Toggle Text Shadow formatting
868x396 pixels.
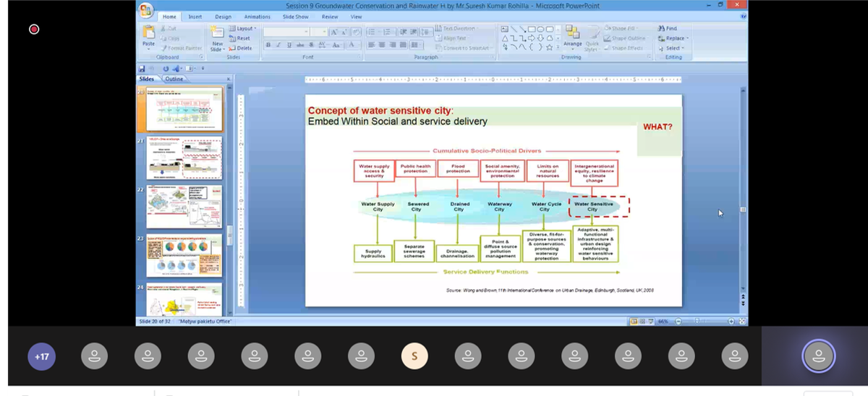(311, 45)
